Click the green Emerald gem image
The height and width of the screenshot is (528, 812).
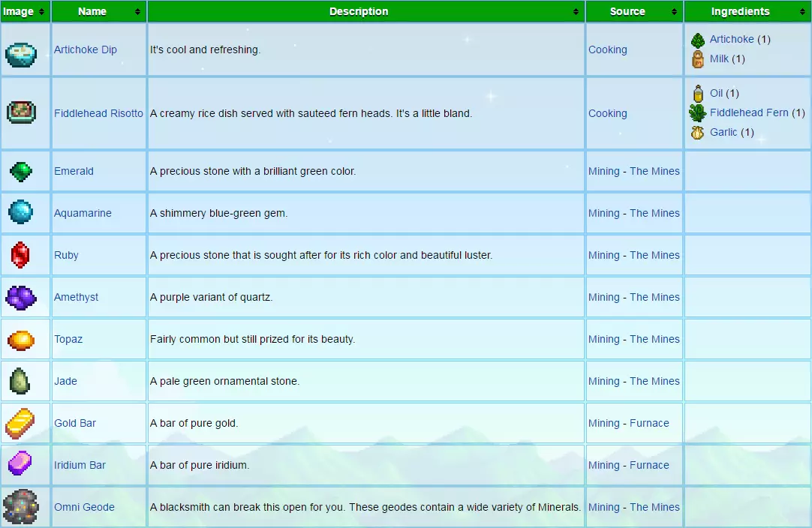tap(21, 171)
